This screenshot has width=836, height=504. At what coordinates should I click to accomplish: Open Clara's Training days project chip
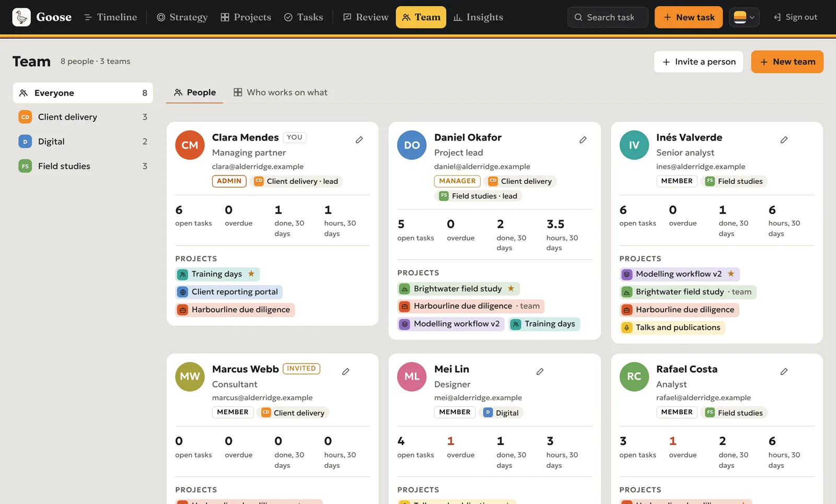click(217, 274)
